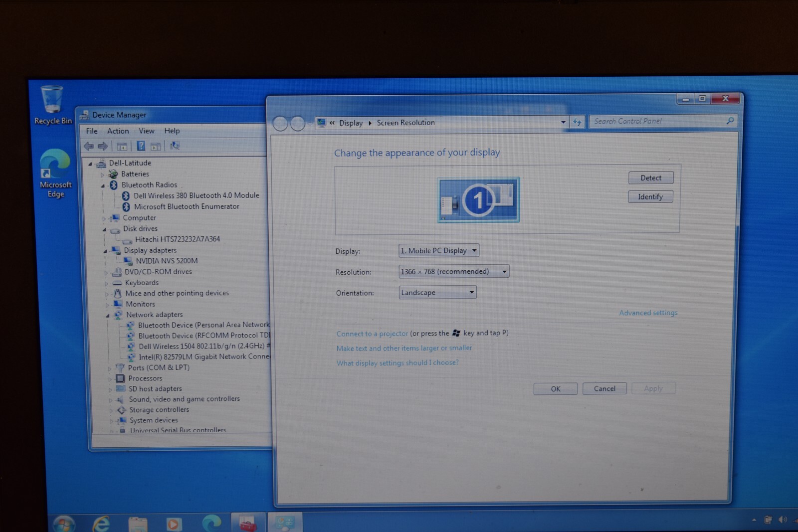Select the monitor 1 display thumbnail
Viewport: 798px width, 532px height.
point(478,200)
